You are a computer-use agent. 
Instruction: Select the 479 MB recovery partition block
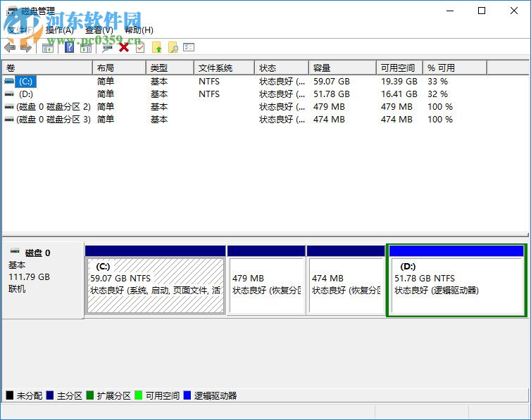coord(266,280)
